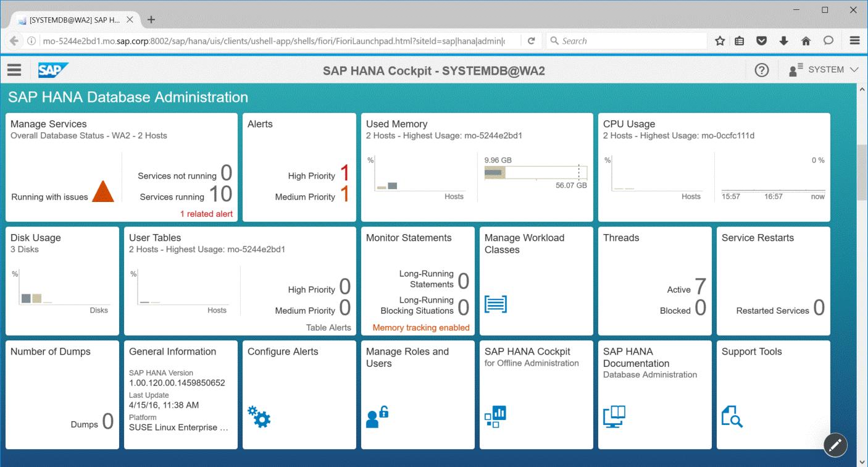
Task: Open the Monitor Statements tile
Action: coord(418,280)
